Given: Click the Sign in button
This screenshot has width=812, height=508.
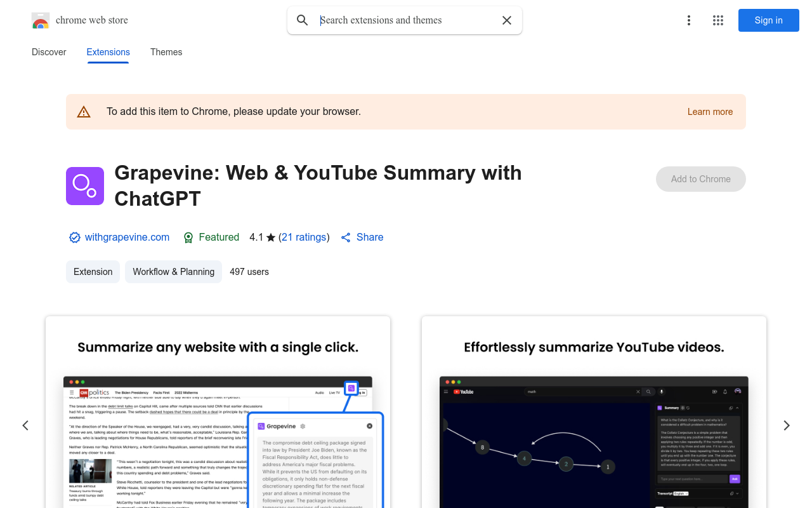Looking at the screenshot, I should point(769,20).
